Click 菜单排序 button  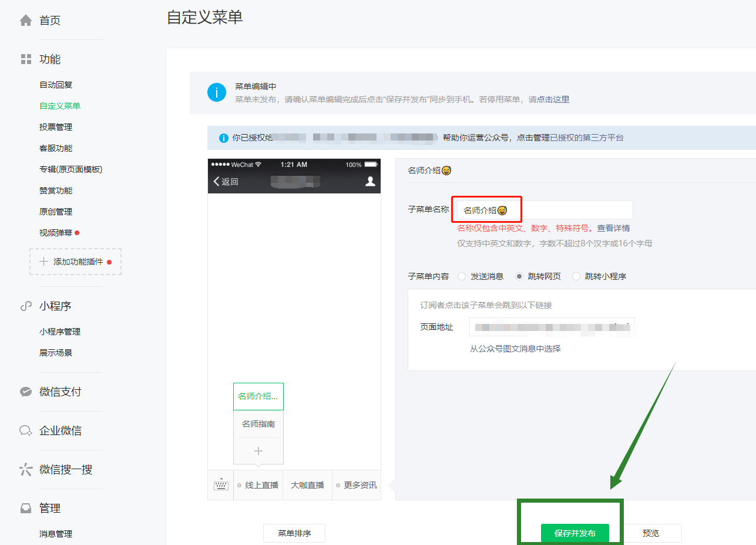point(294,533)
